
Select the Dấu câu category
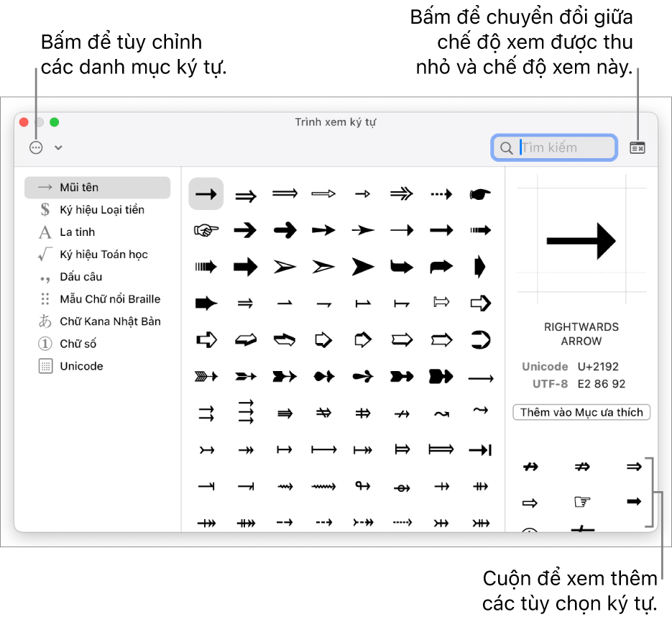pos(97,277)
